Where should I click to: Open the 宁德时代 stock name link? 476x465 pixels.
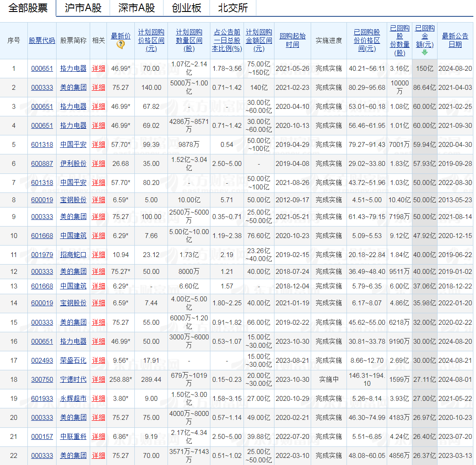(x=73, y=380)
